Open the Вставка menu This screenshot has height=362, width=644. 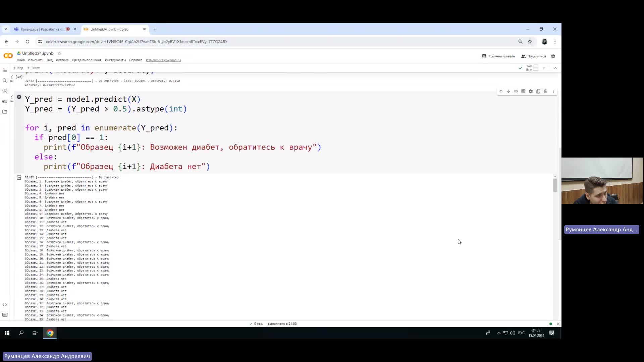(x=62, y=60)
